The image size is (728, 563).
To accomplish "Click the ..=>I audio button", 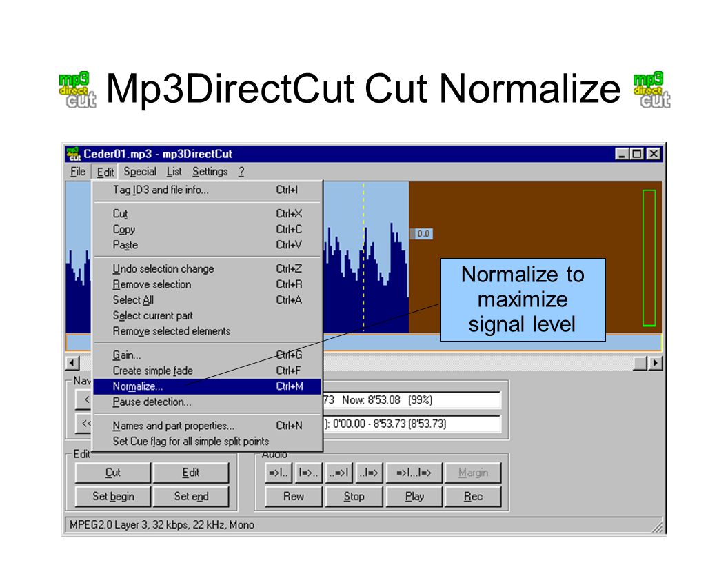I will [x=339, y=473].
